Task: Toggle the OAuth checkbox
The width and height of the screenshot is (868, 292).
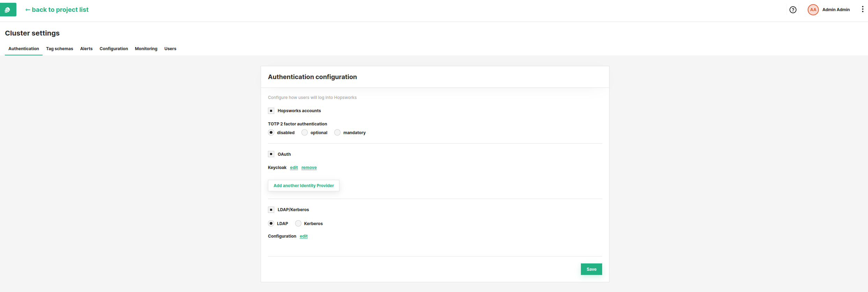Action: click(x=271, y=154)
